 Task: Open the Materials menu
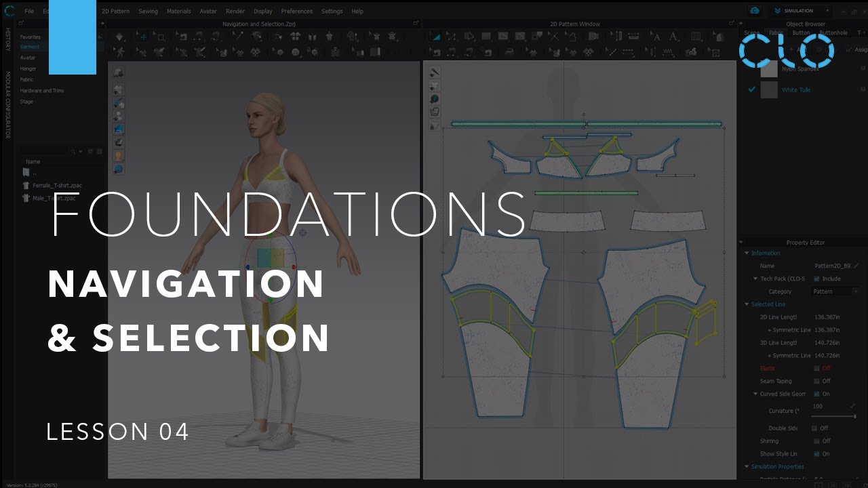point(179,11)
